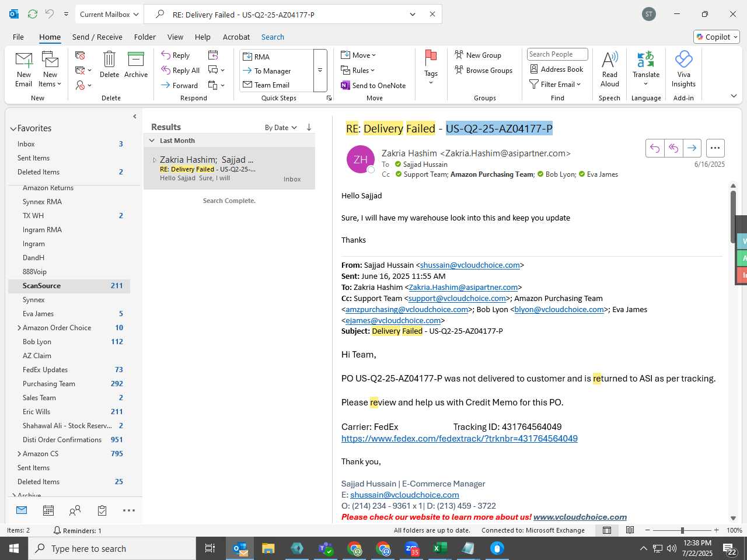The image size is (747, 560).
Task: Open the Rules dropdown
Action: [358, 70]
